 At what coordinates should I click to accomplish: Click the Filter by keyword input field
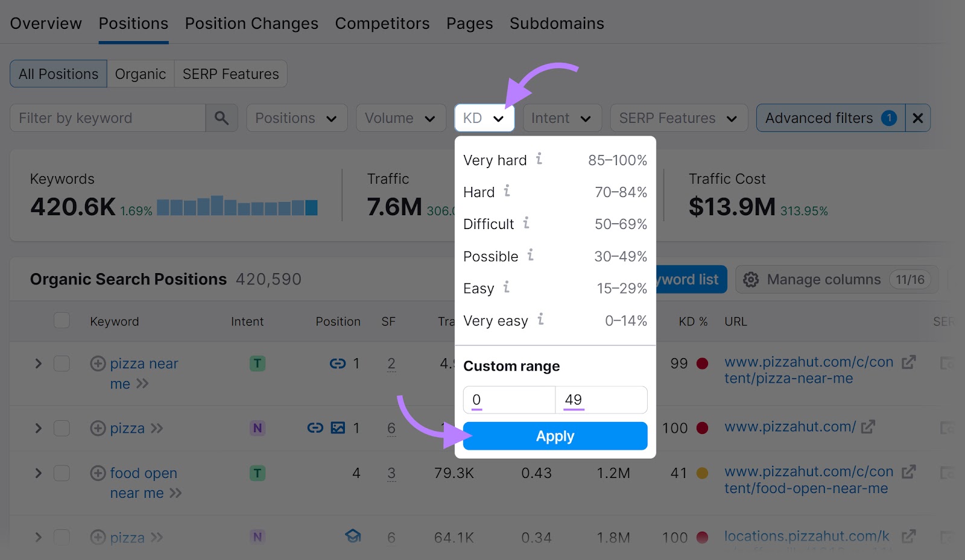point(109,118)
